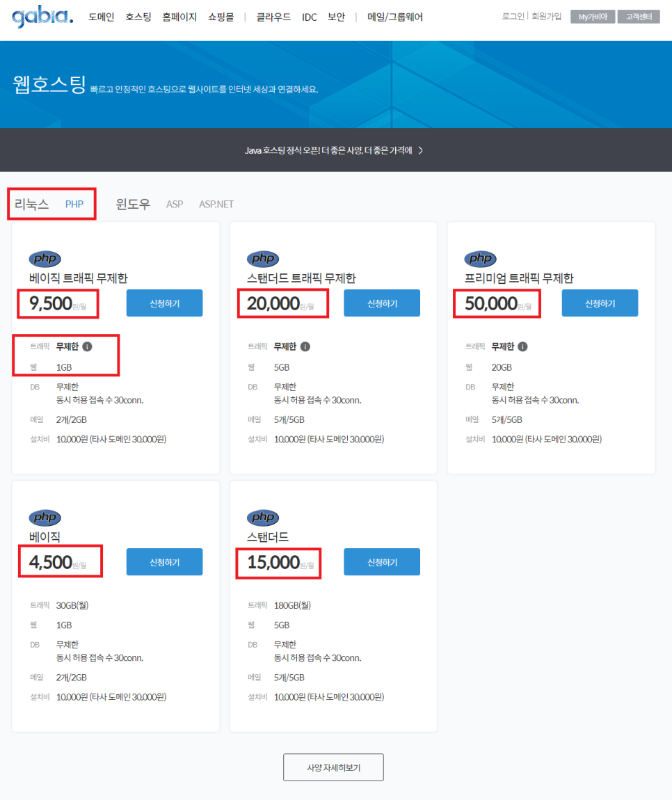Image resolution: width=672 pixels, height=800 pixels.
Task: Click traffic info icon on 9,500 plan
Action: 87,347
